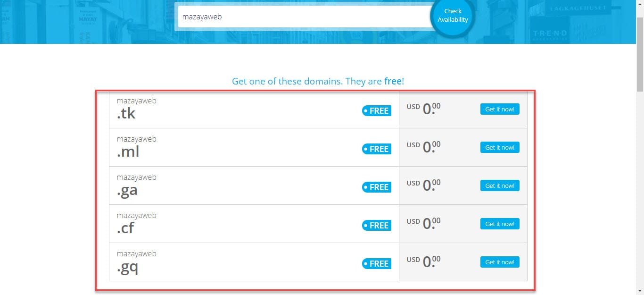The height and width of the screenshot is (295, 644).
Task: Get the mazayaweb.ga domain now
Action: pos(499,186)
